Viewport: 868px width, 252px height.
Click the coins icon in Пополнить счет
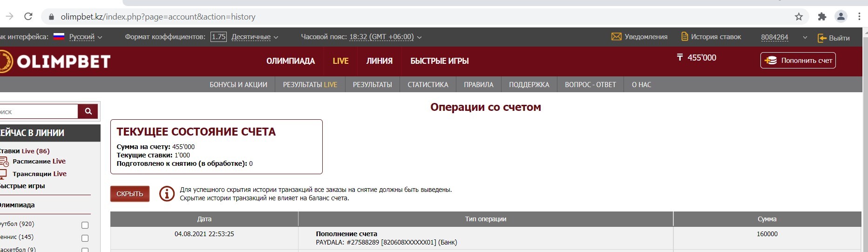point(770,61)
